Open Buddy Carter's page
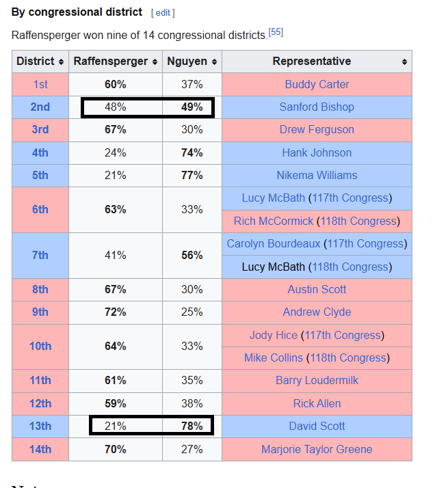 point(317,84)
